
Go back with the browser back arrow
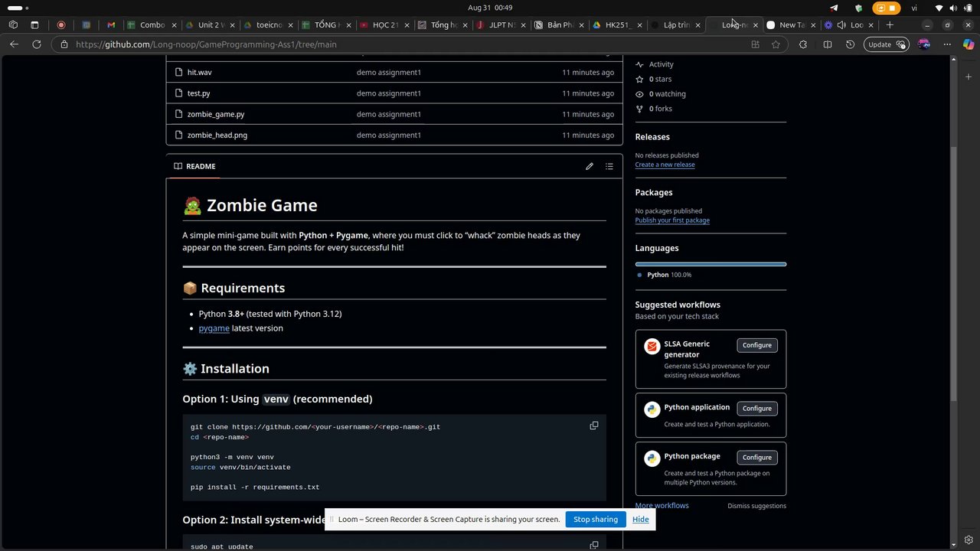point(14,44)
